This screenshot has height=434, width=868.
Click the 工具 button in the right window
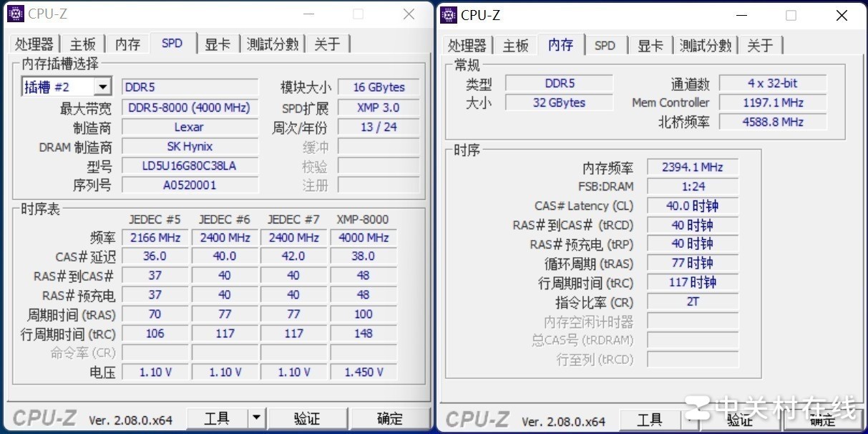pyautogui.click(x=651, y=420)
